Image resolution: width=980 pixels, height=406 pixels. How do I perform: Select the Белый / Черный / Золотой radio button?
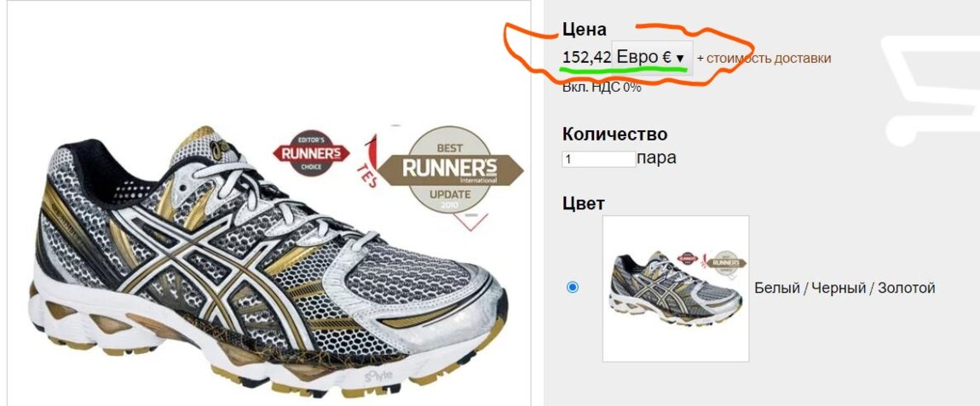coord(572,288)
